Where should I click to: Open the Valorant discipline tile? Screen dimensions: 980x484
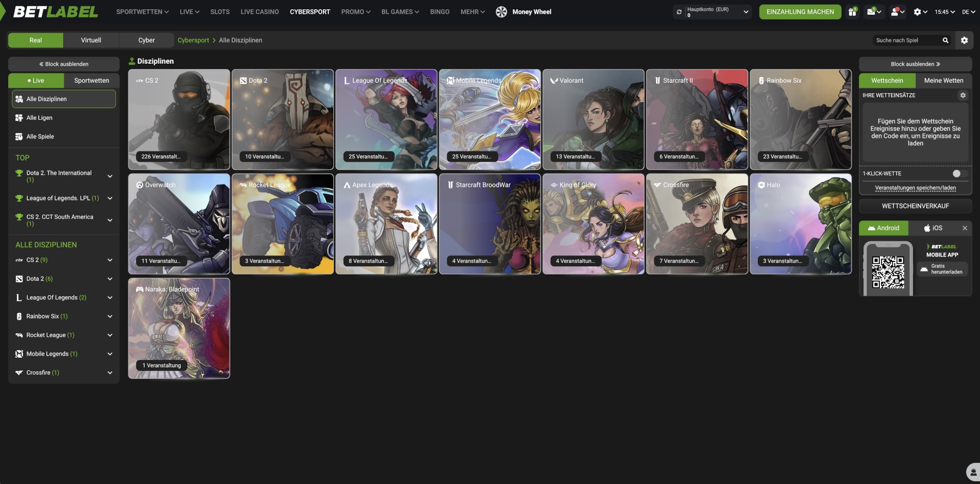[x=593, y=119]
